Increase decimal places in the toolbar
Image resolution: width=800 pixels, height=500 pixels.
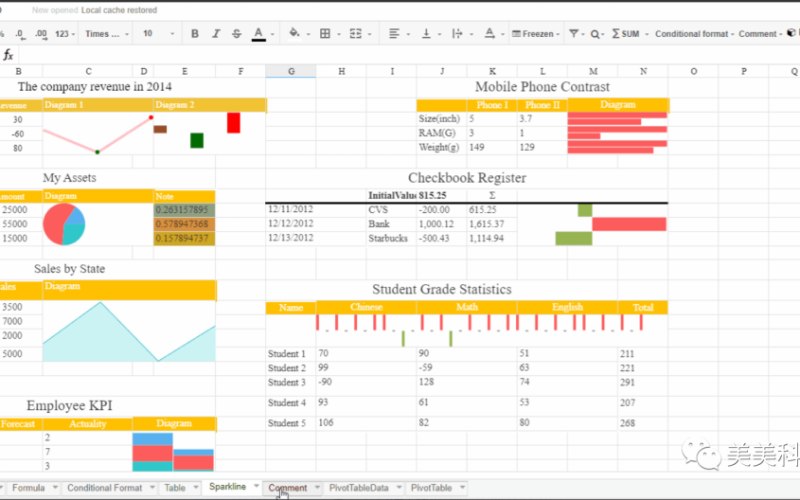click(x=41, y=34)
